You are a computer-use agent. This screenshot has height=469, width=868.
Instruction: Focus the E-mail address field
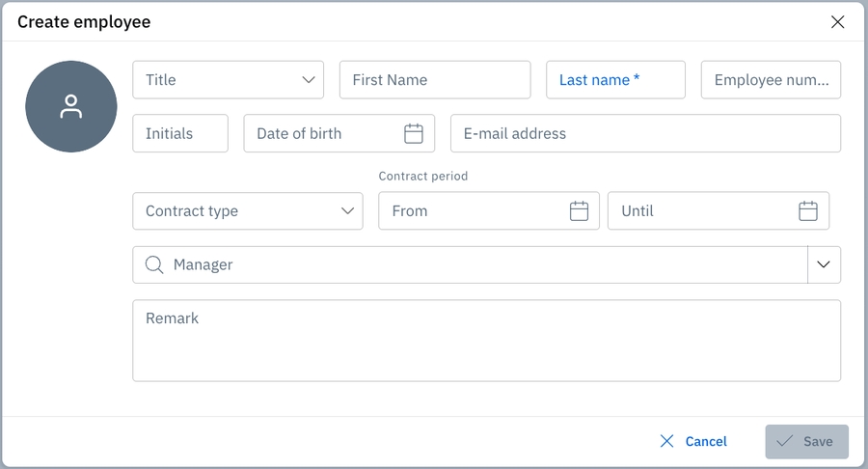[645, 134]
